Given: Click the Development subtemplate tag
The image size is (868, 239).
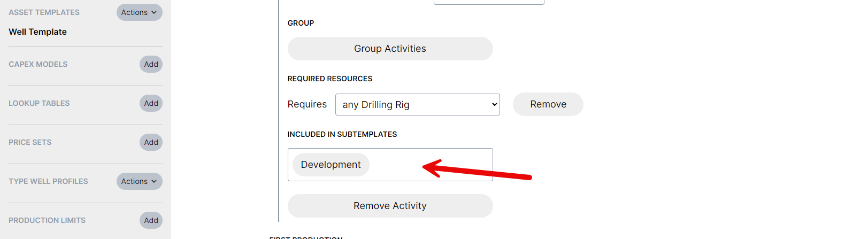Looking at the screenshot, I should point(331,165).
